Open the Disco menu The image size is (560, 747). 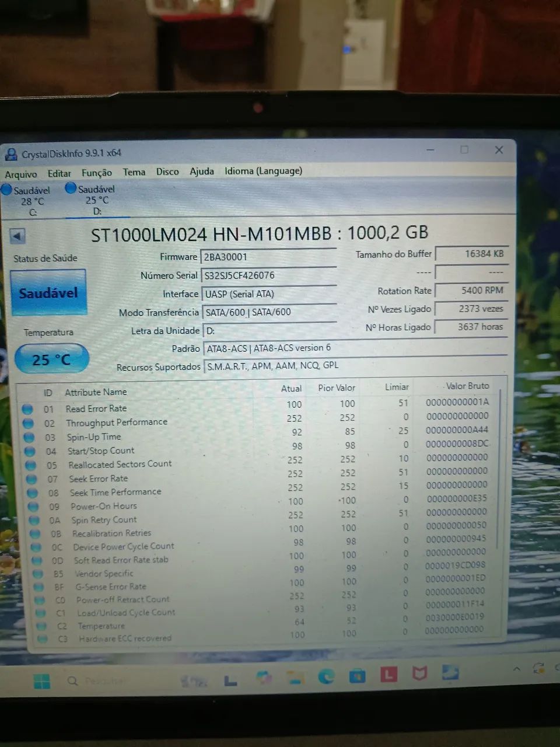coord(167,172)
